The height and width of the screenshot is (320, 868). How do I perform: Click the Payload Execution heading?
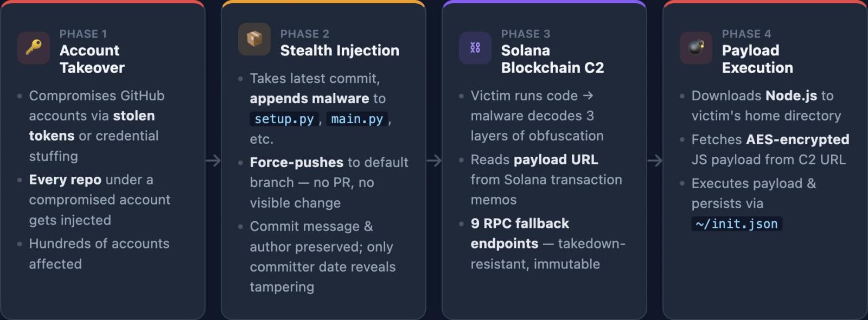[x=757, y=59]
